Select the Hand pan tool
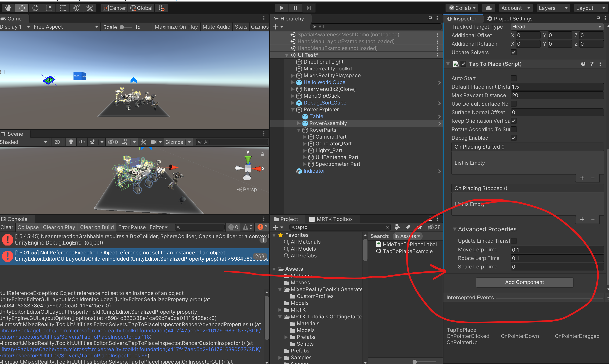 pyautogui.click(x=8, y=8)
